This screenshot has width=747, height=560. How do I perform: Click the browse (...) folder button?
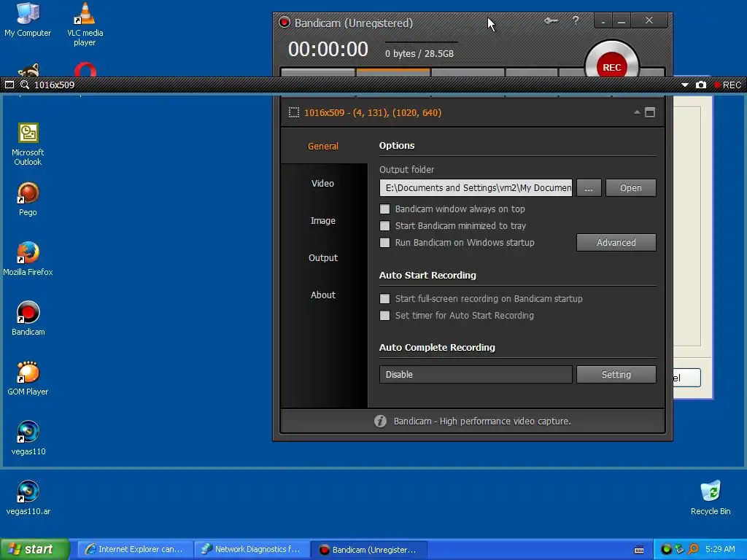coord(589,187)
